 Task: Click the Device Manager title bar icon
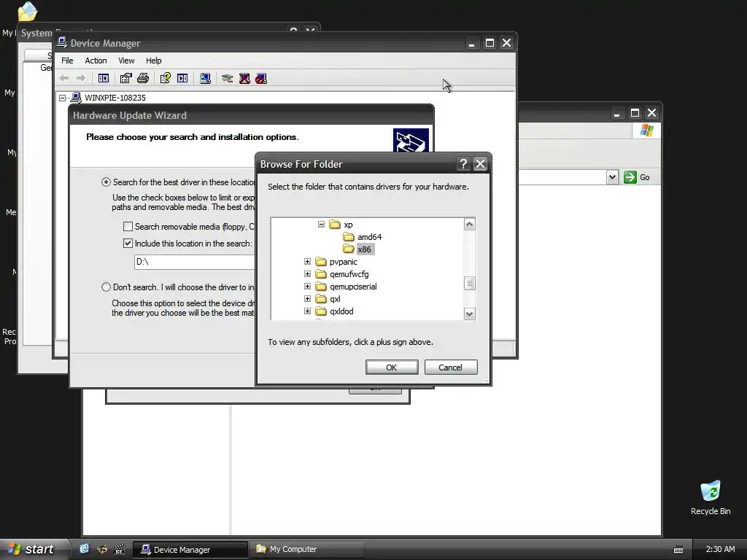(x=62, y=42)
